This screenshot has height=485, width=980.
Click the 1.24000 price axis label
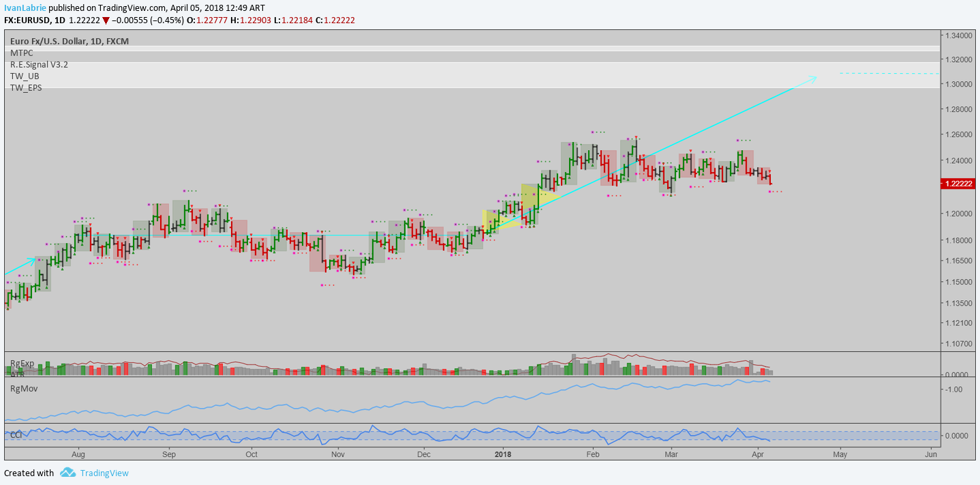coord(958,161)
